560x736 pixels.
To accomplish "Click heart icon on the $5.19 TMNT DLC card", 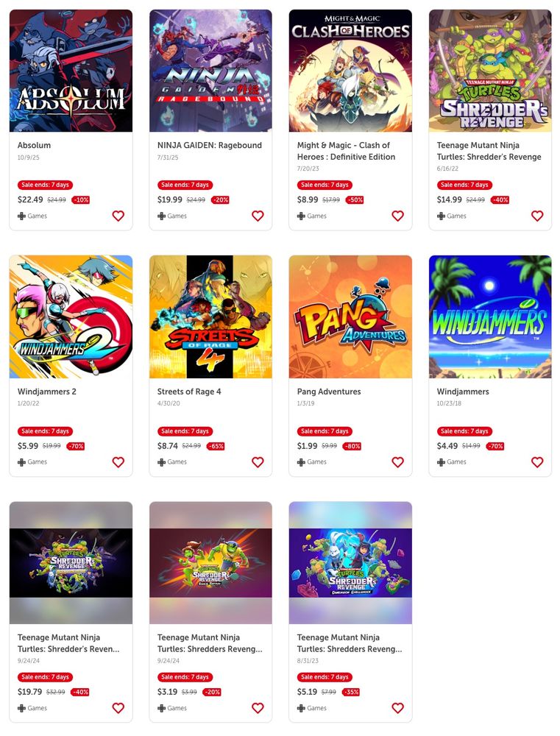I will coord(397,708).
